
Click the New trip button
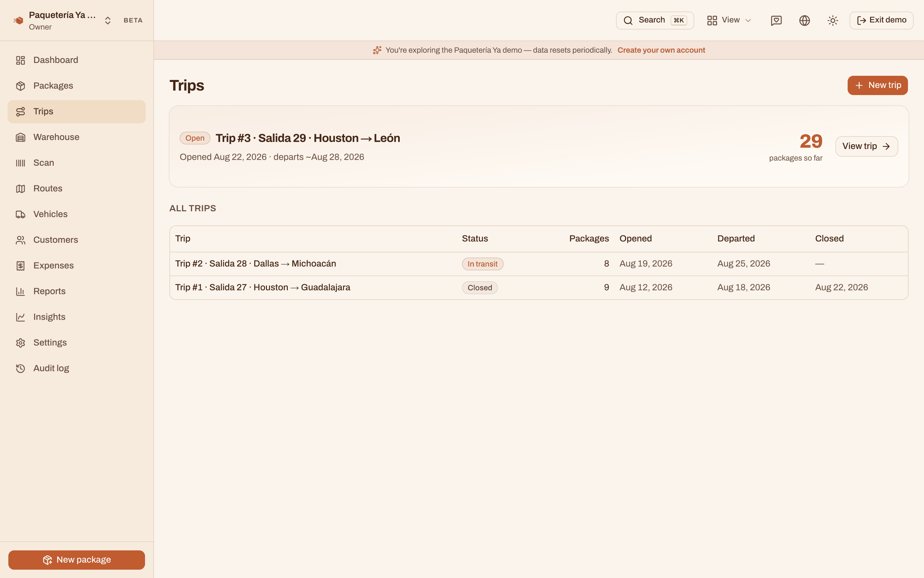[x=877, y=85]
